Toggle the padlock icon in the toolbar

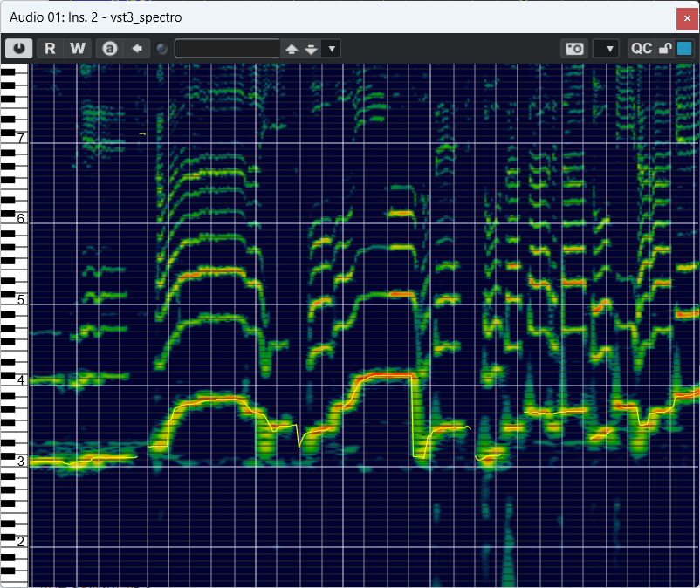pyautogui.click(x=665, y=49)
